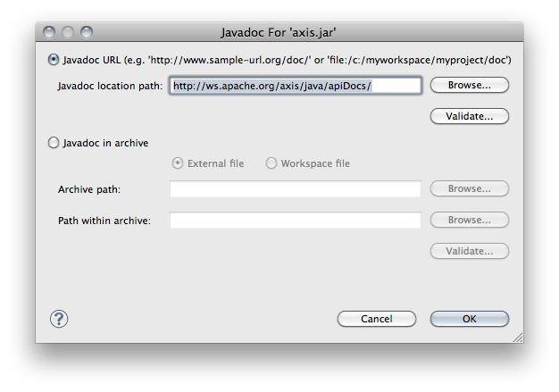Close the Javadoc For 'axis.jar' window
The height and width of the screenshot is (392, 559).
pyautogui.click(x=49, y=32)
